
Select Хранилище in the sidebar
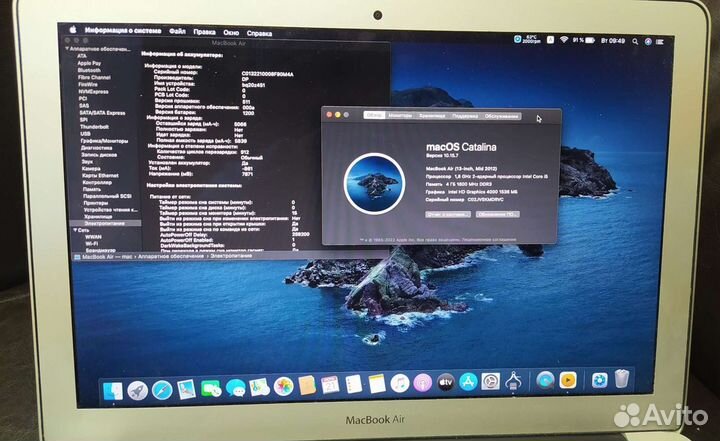tap(98, 216)
